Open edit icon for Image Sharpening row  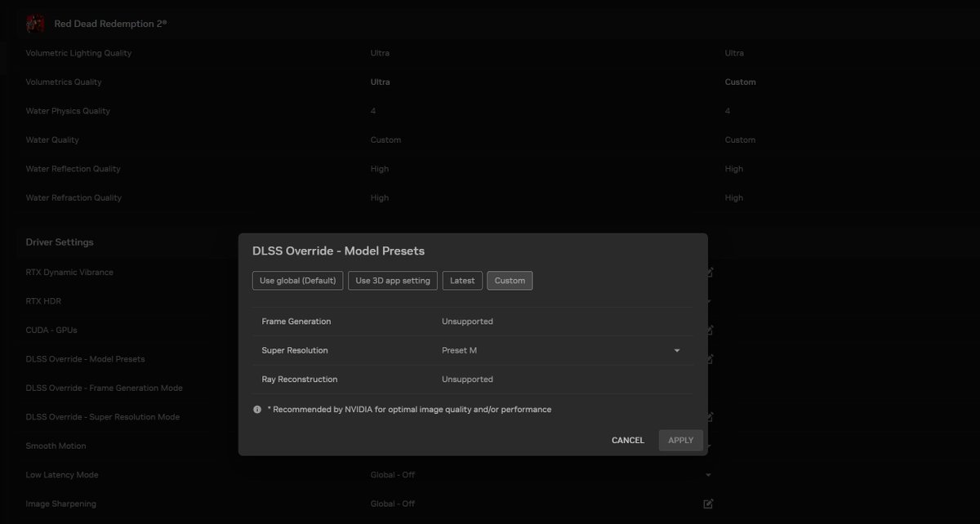coord(709,504)
